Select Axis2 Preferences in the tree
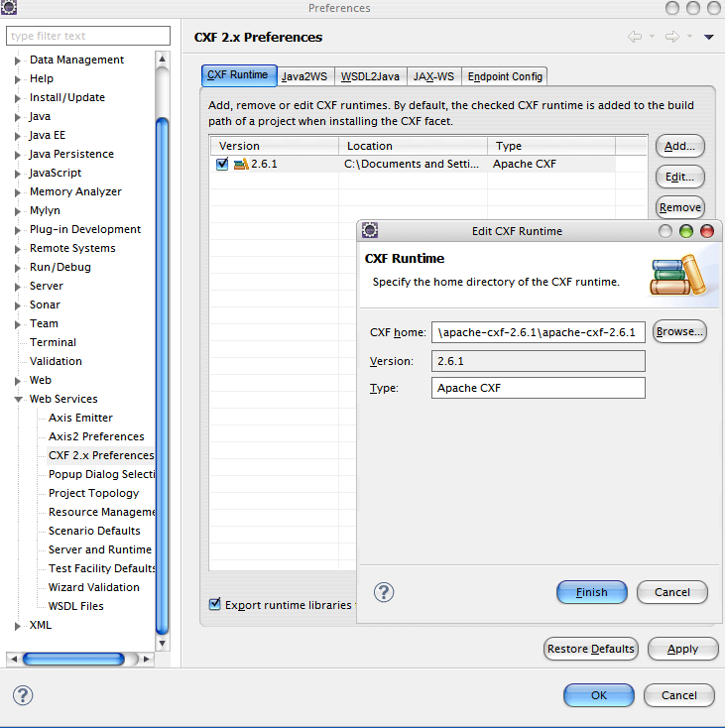 [96, 436]
